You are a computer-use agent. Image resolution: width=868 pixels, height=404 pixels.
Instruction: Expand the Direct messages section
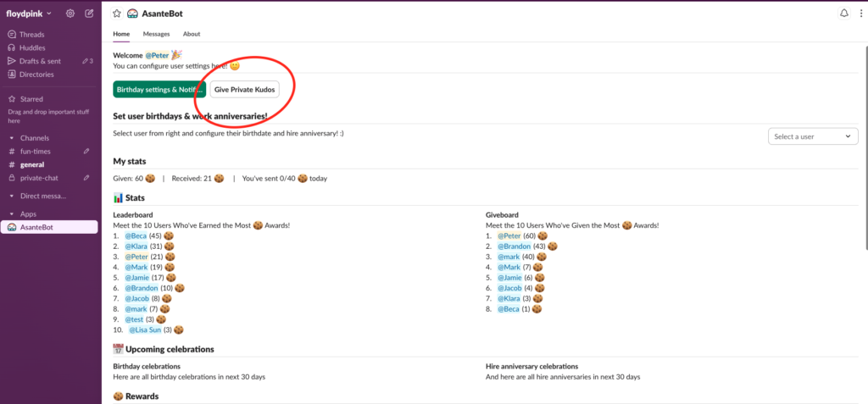[12, 196]
